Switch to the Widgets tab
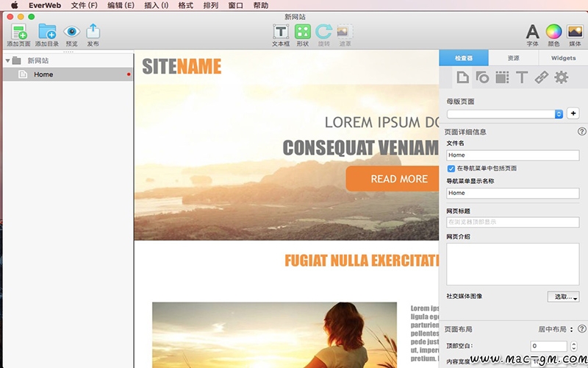Viewport: 588px width, 368px height. tap(563, 58)
